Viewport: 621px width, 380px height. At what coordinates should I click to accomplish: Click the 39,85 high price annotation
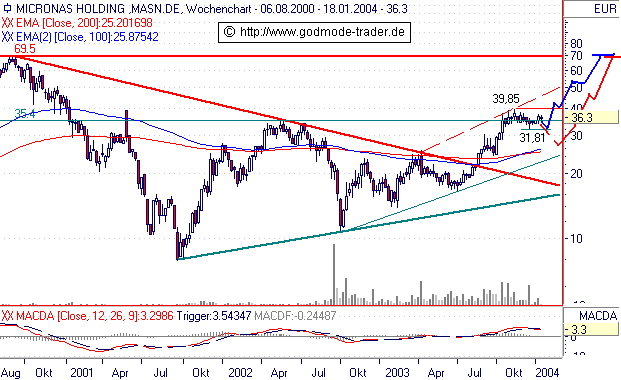pos(506,99)
